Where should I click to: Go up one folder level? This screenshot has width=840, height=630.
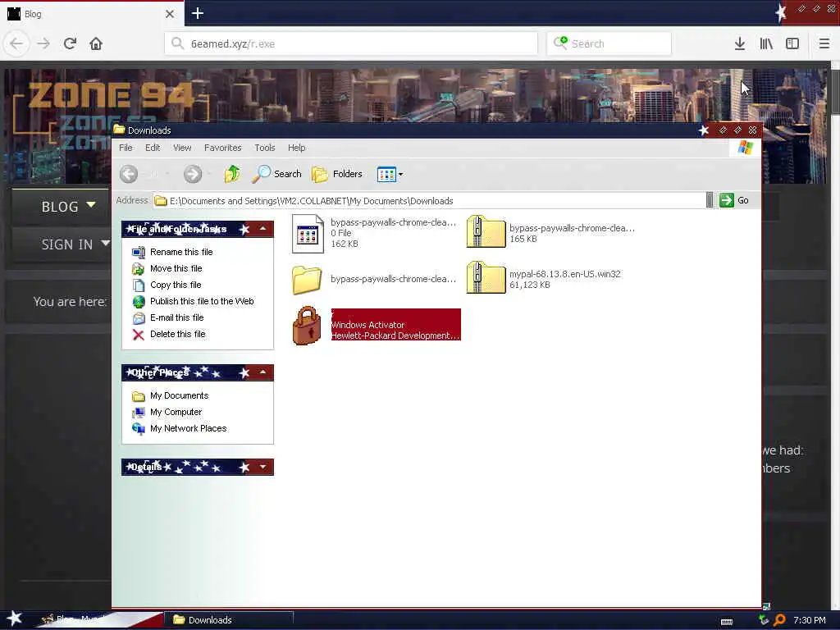(232, 174)
